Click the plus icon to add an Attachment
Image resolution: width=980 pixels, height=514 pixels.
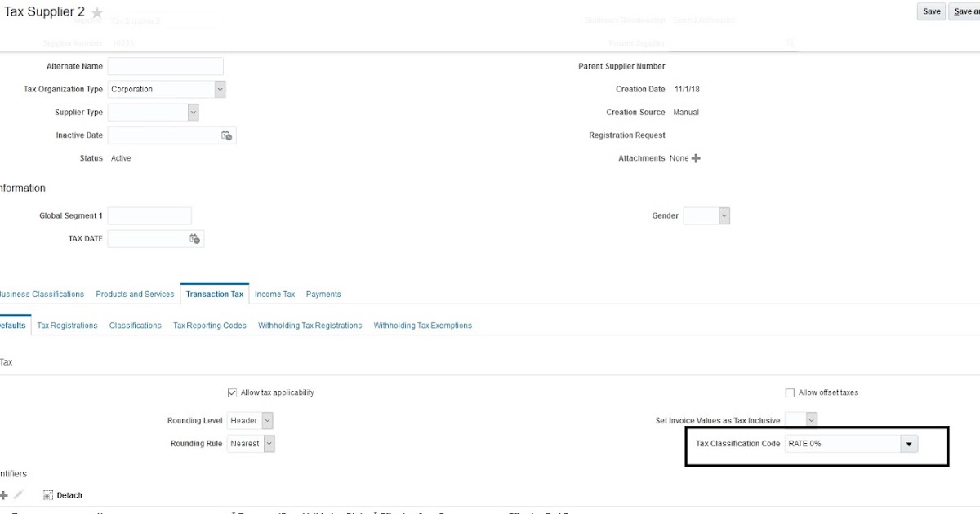[x=695, y=157]
